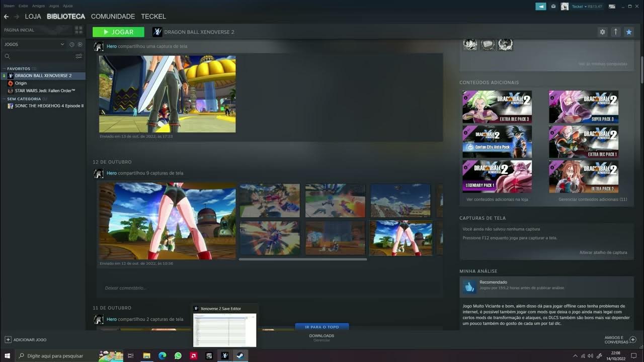Open the Amigos menu
Viewport: 644px width, 362px height.
[x=38, y=6]
